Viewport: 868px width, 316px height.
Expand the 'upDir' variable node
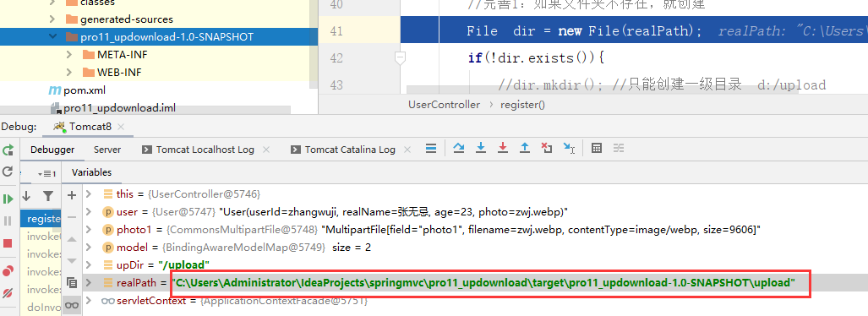[x=89, y=265]
